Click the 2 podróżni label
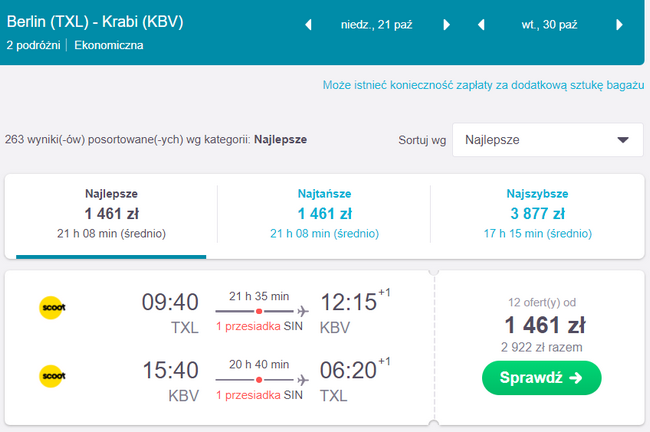 point(34,45)
